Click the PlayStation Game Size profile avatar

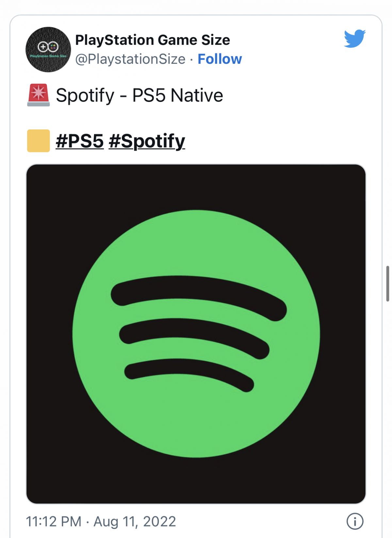tap(48, 49)
